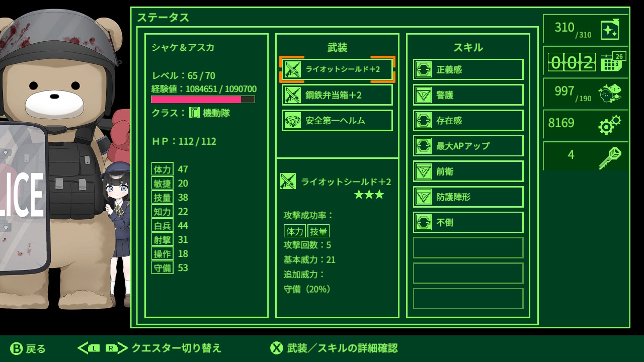644x362 pixels.
Task: Click the 前衛 triangle skill icon
Action: (424, 171)
